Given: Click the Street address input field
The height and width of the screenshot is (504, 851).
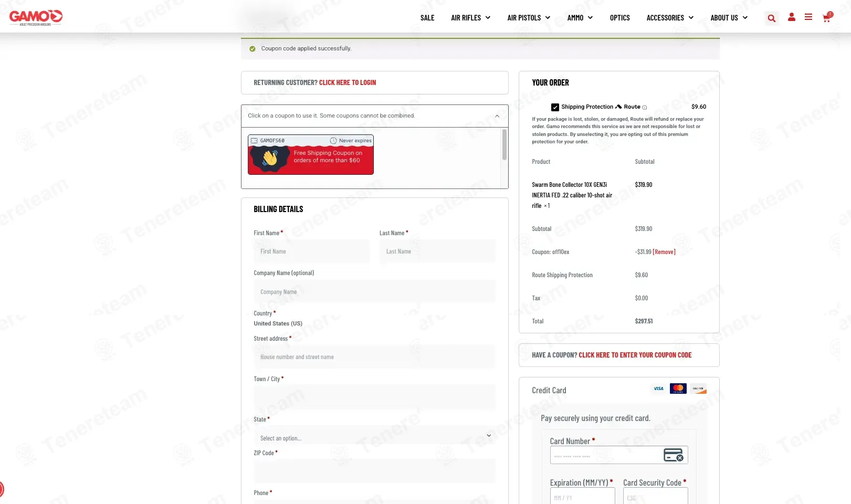Looking at the screenshot, I should (x=374, y=357).
